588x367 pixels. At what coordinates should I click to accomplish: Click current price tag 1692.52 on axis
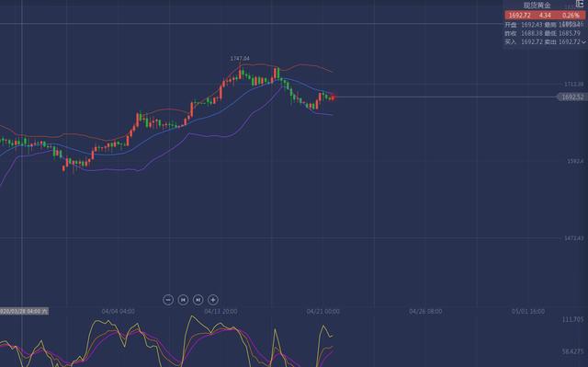pyautogui.click(x=571, y=97)
